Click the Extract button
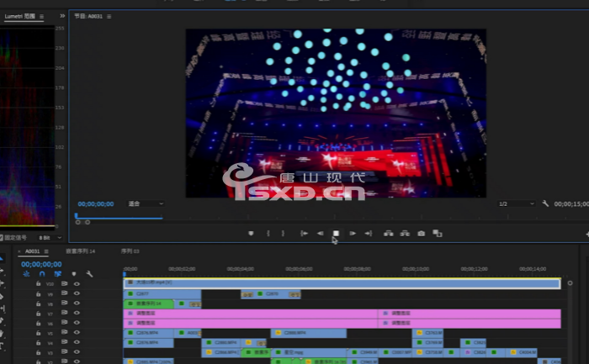This screenshot has width=589, height=364. coord(405,234)
